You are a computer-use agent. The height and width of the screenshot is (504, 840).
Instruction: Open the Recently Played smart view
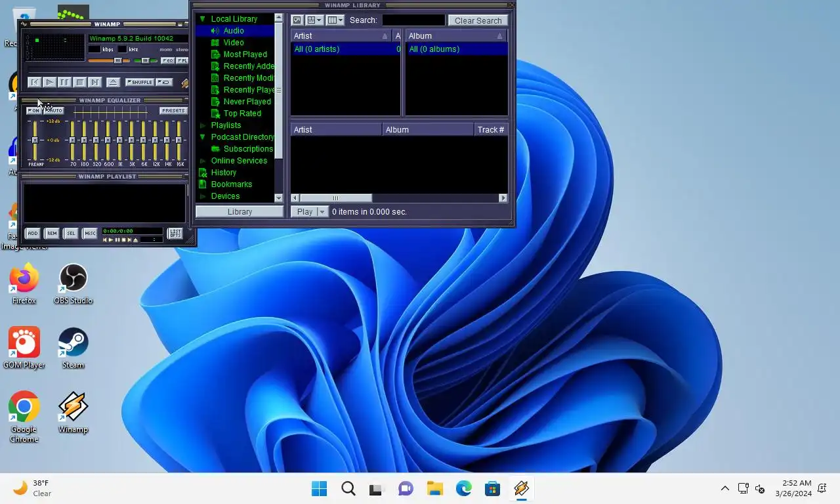coord(249,90)
